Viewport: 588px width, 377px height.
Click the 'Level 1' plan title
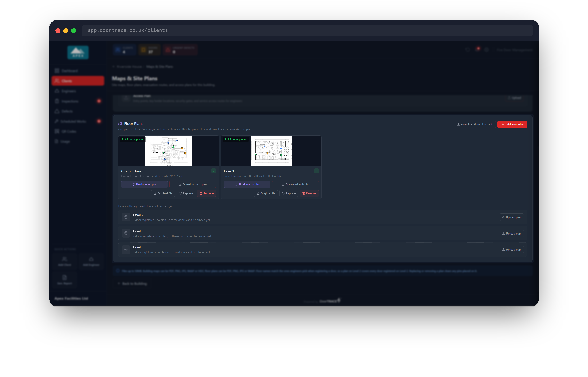229,171
